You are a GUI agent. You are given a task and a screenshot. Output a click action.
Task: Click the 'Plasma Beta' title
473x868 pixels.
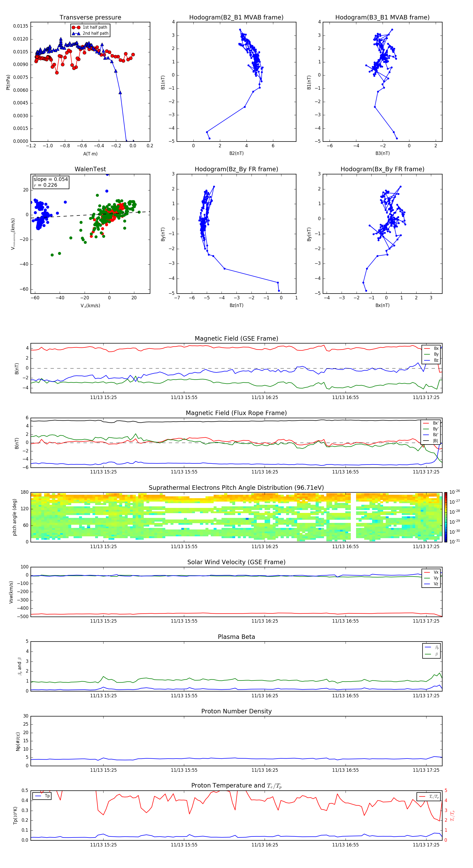pos(236,637)
